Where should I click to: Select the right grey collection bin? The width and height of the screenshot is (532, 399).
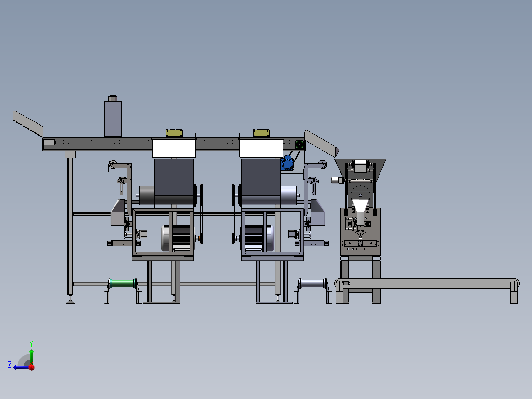[318, 212]
